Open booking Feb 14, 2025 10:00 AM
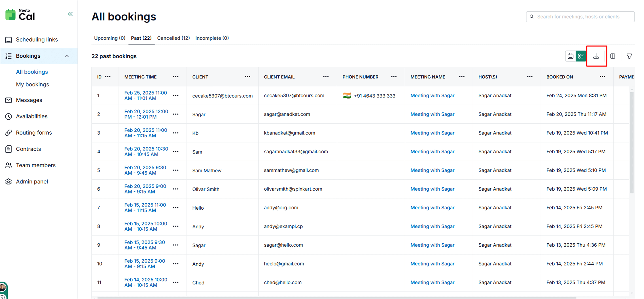Image resolution: width=644 pixels, height=299 pixels. point(146,282)
